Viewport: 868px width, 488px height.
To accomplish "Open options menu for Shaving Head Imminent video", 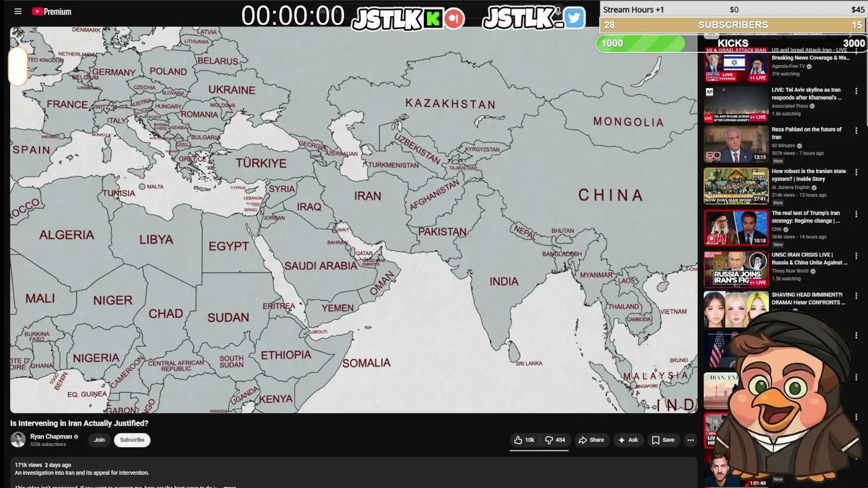I will click(x=856, y=296).
